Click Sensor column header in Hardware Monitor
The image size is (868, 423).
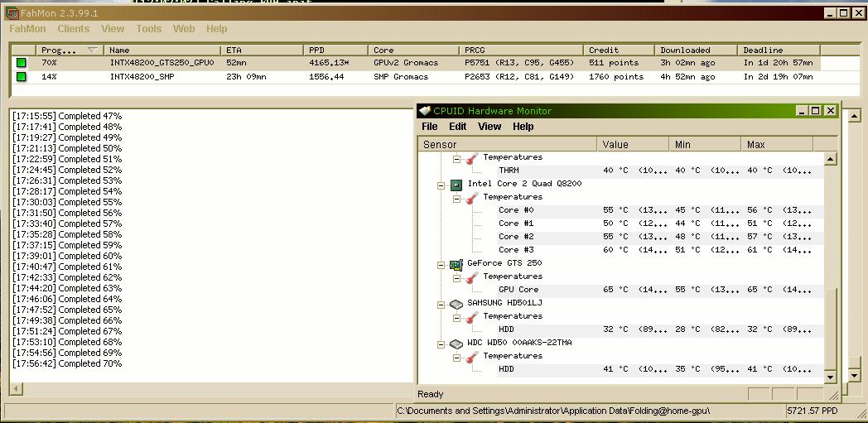[508, 144]
